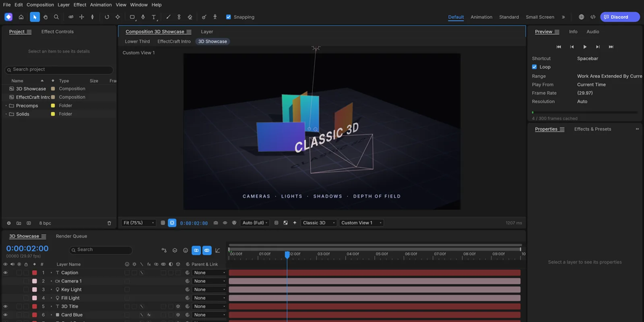Click the Home icon in toolbar
The image size is (644, 322).
[21, 17]
